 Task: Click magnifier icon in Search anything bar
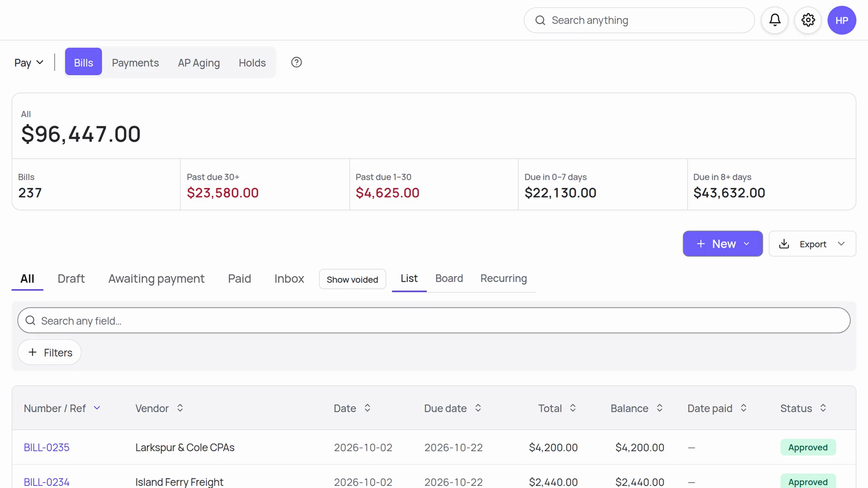[x=540, y=20]
